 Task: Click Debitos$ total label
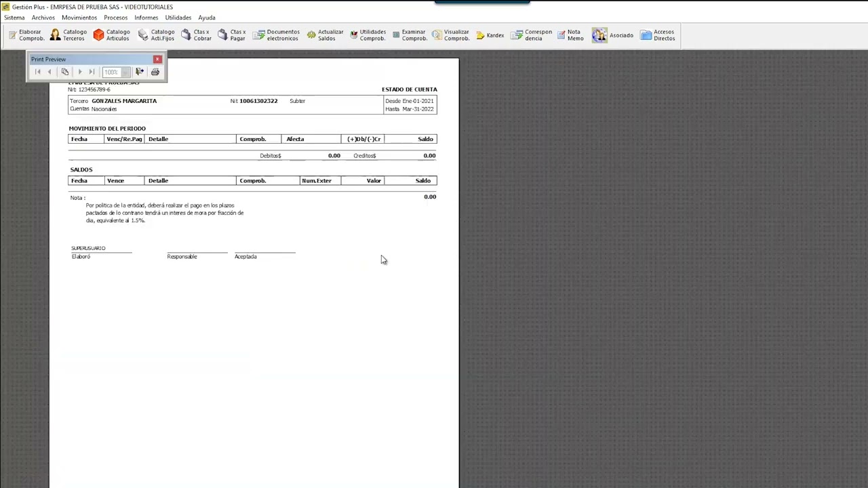[271, 156]
